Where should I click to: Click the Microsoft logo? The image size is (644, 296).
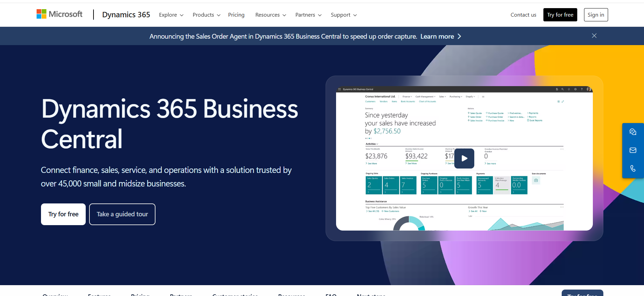[x=60, y=14]
